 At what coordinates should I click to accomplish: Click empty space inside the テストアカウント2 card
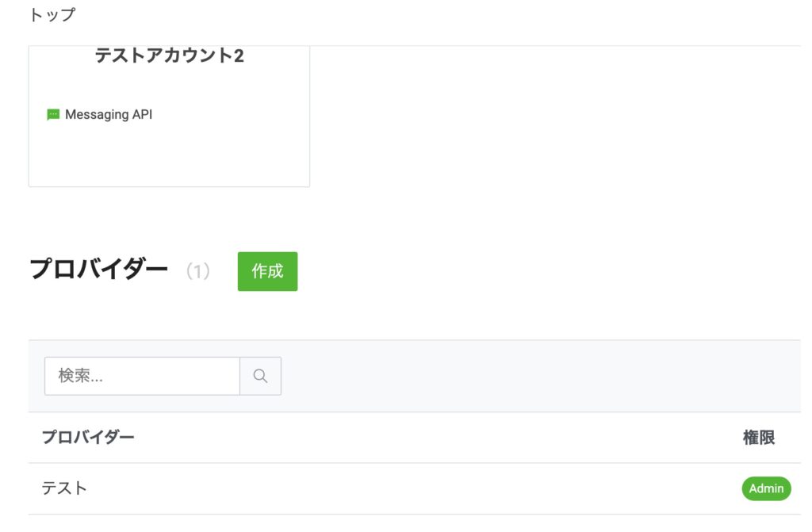tap(169, 155)
